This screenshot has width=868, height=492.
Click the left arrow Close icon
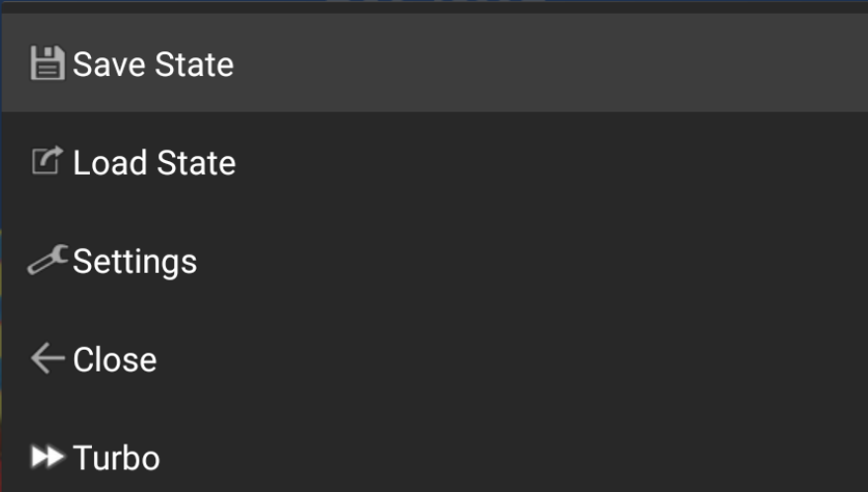(47, 358)
